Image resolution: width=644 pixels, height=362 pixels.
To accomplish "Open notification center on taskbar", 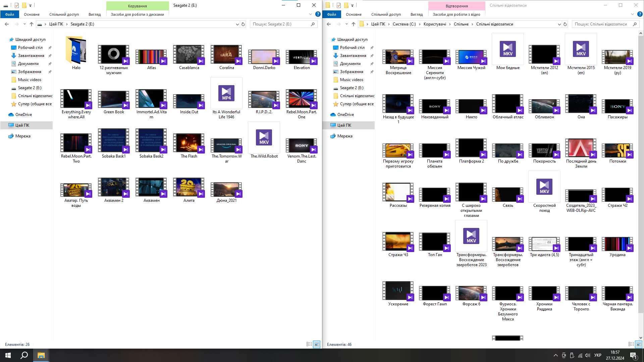I will point(633,355).
